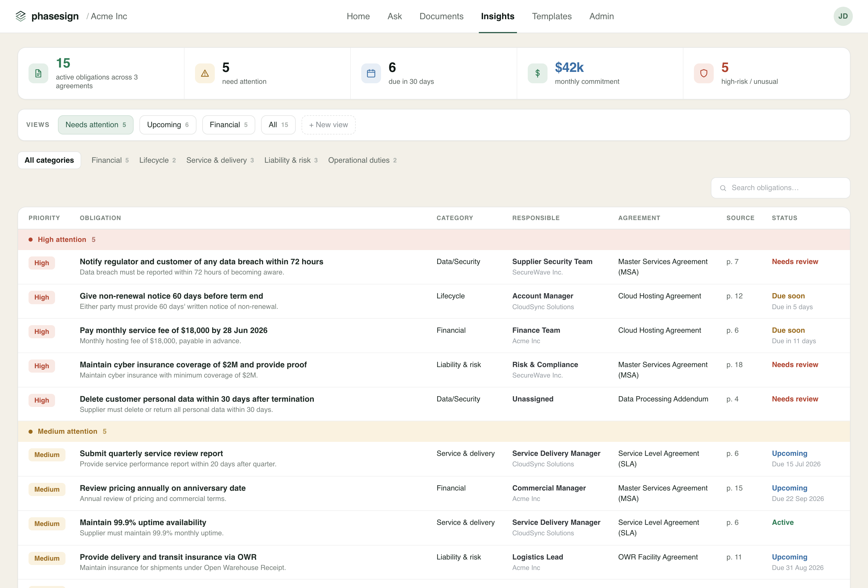Select the Needs attention view
The image size is (868, 588).
click(x=95, y=125)
